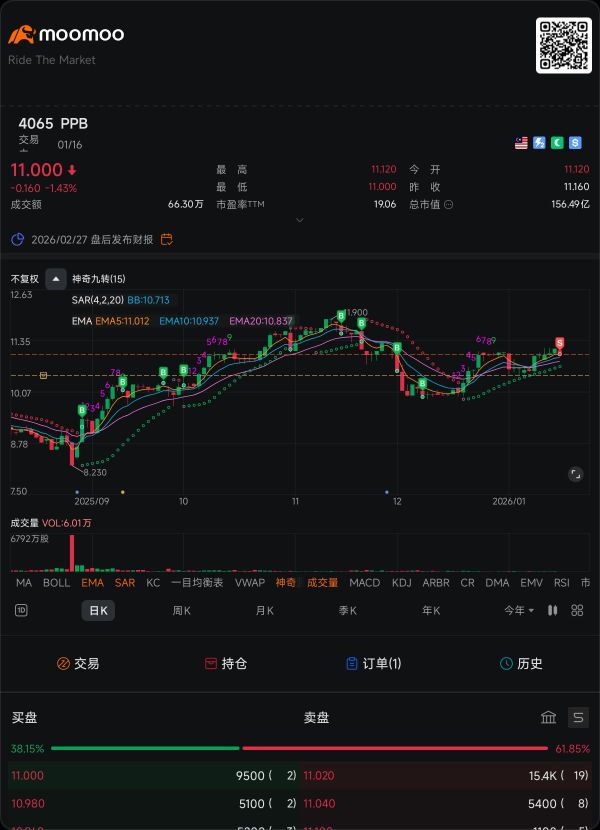Select 周K weekly chart tab
The image size is (600, 830).
coord(182,611)
